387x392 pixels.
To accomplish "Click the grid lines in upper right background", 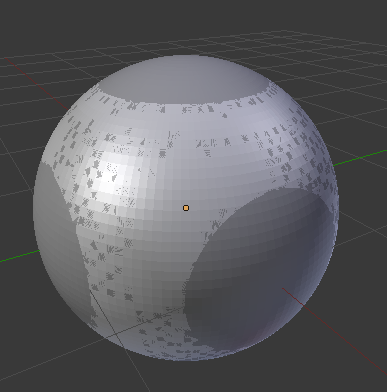I will (333, 67).
